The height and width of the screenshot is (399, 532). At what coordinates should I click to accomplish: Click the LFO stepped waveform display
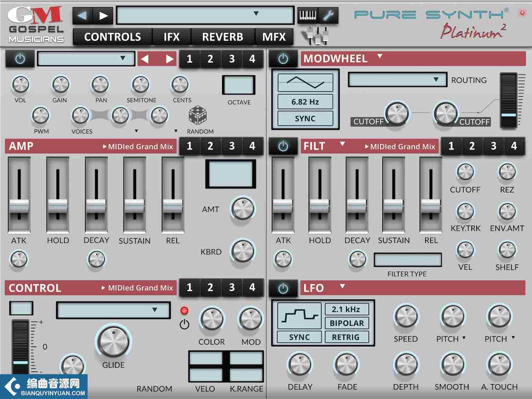pyautogui.click(x=300, y=316)
